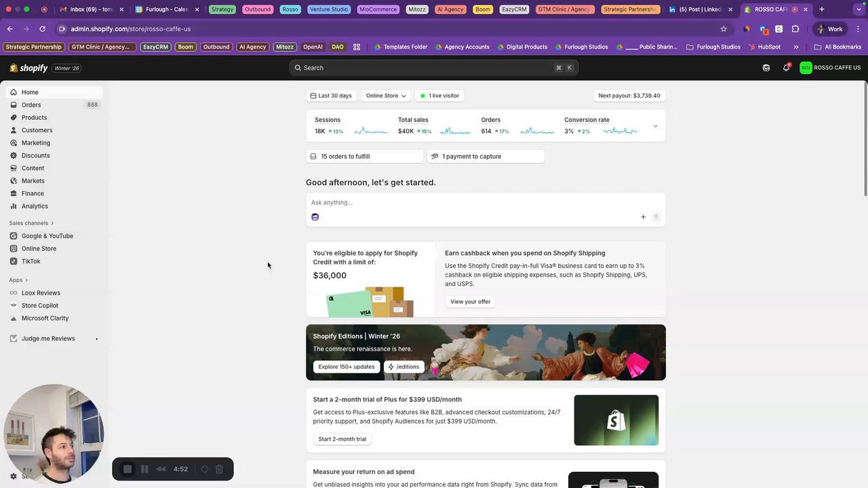Open the Online Store channel dropdown
868x488 pixels.
[x=386, y=96]
